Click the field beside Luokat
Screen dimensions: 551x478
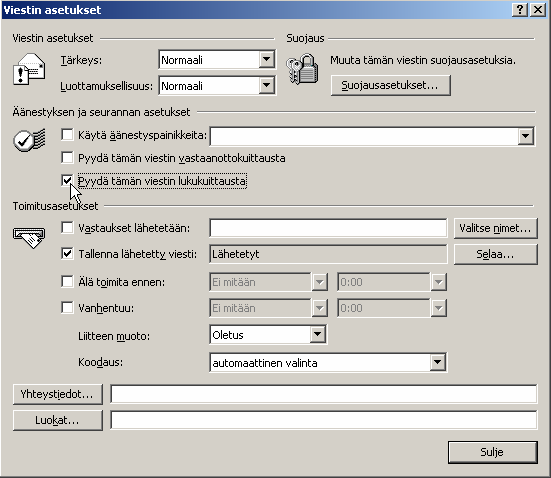click(x=324, y=420)
